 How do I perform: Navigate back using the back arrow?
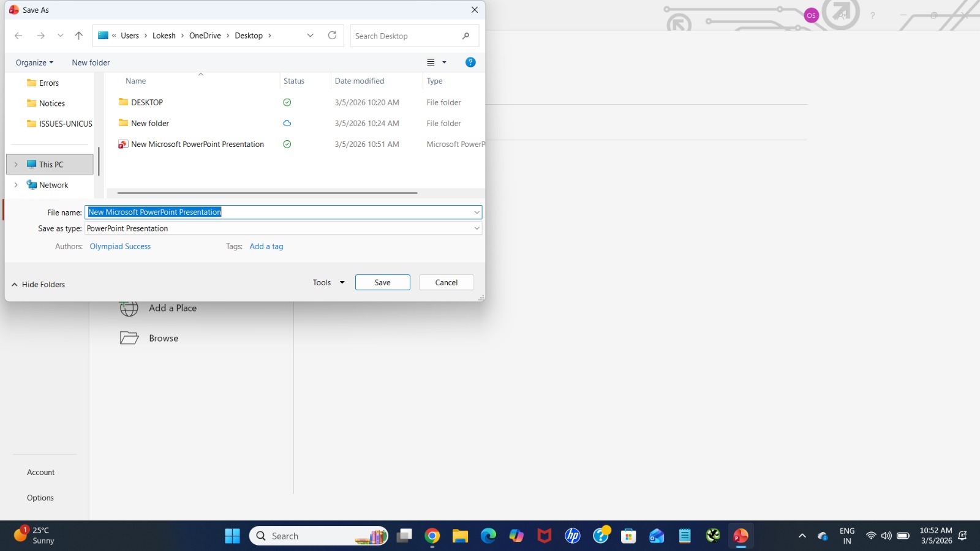pyautogui.click(x=18, y=36)
